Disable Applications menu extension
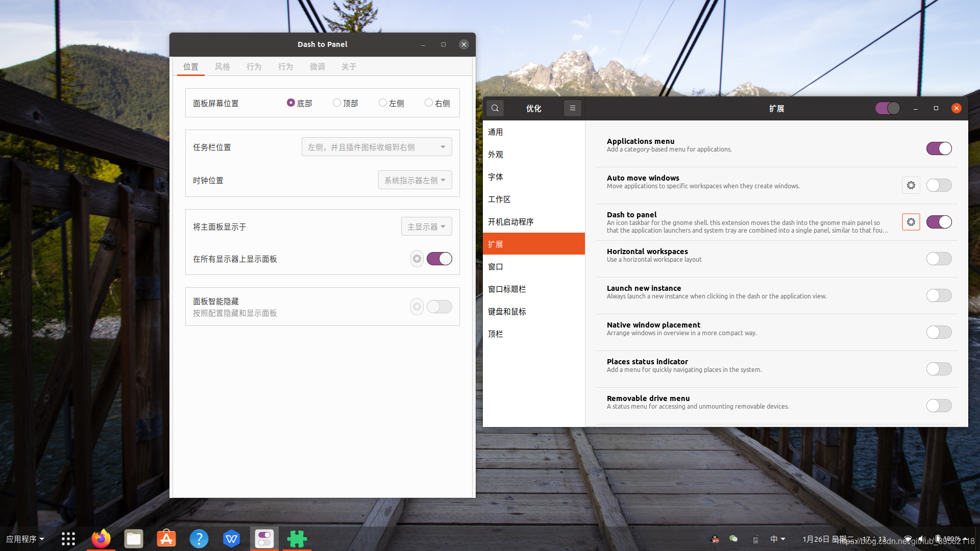The image size is (980, 551). 939,148
